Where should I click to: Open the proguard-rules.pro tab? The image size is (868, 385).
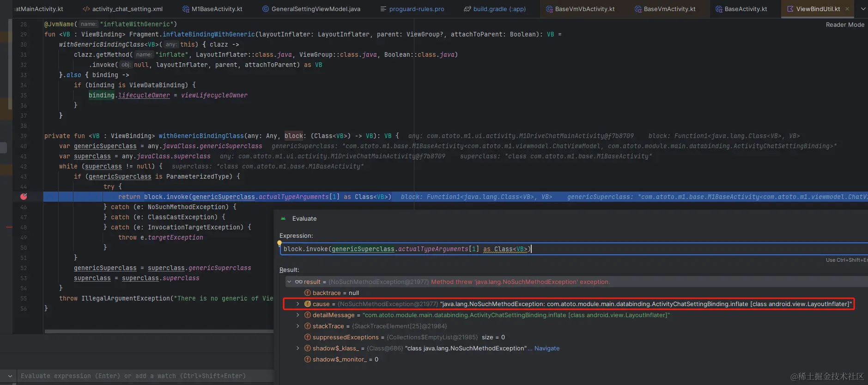[x=412, y=9]
